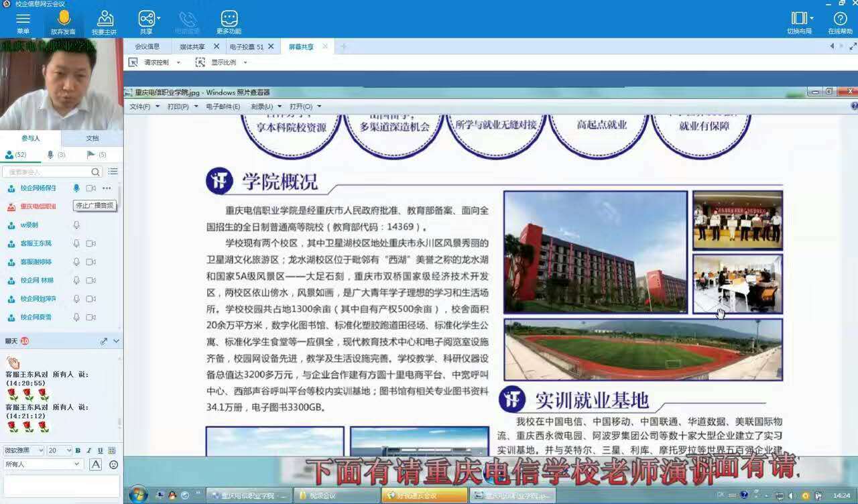
Task: Toggle camera for 校企网 林琳
Action: point(90,280)
